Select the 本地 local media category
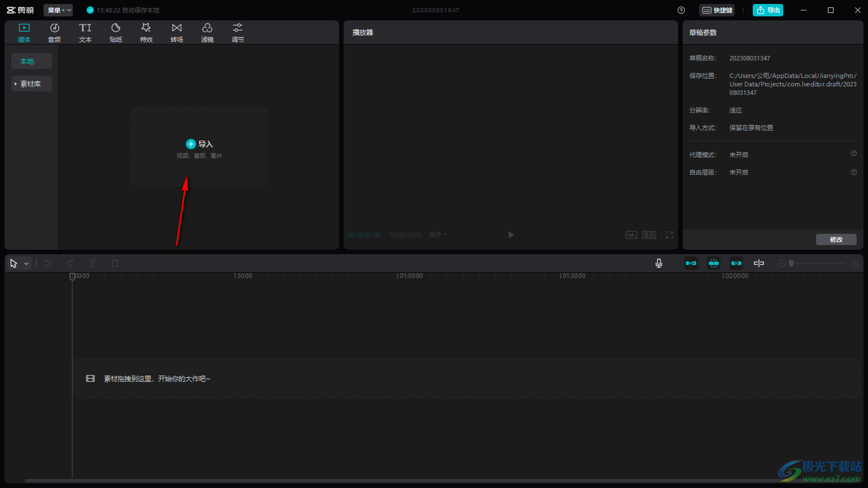The height and width of the screenshot is (488, 868). [x=32, y=61]
